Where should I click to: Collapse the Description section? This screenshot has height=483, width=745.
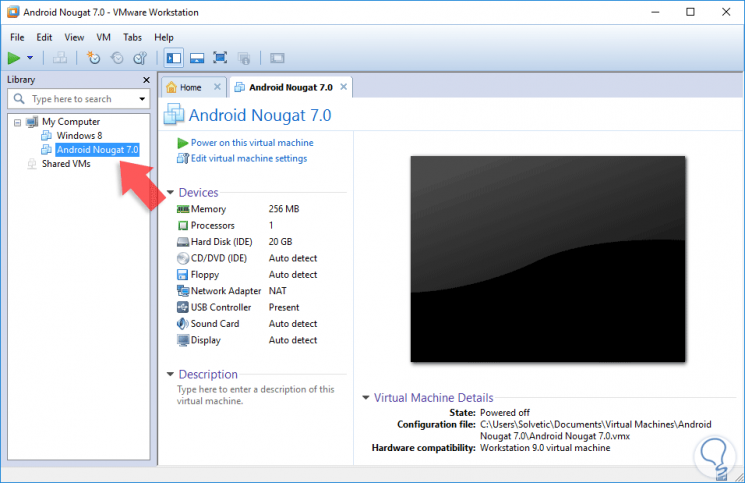click(x=170, y=374)
